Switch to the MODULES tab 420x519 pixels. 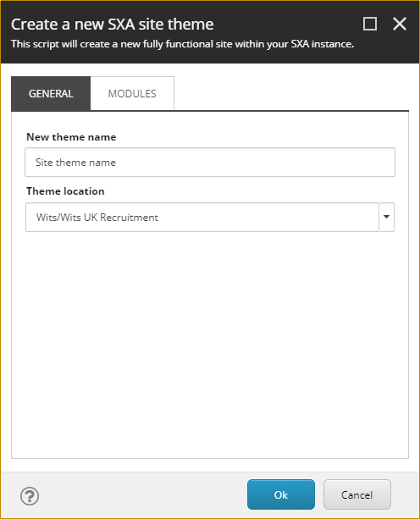132,94
